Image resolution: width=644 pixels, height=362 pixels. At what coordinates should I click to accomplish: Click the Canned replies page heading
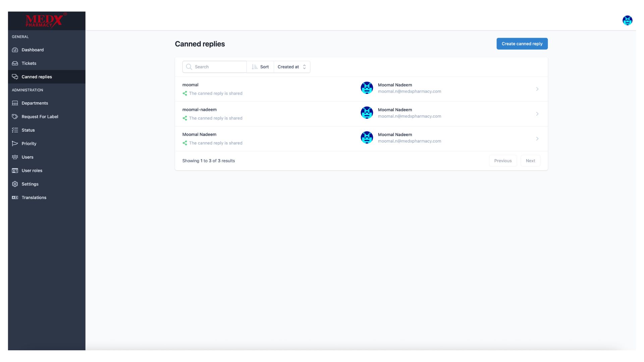pyautogui.click(x=200, y=44)
